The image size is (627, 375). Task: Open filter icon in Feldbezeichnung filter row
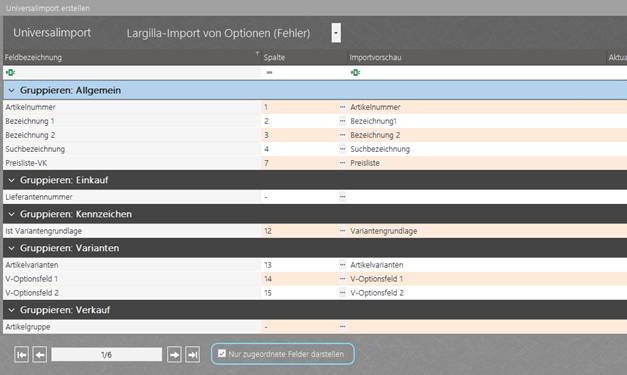10,72
